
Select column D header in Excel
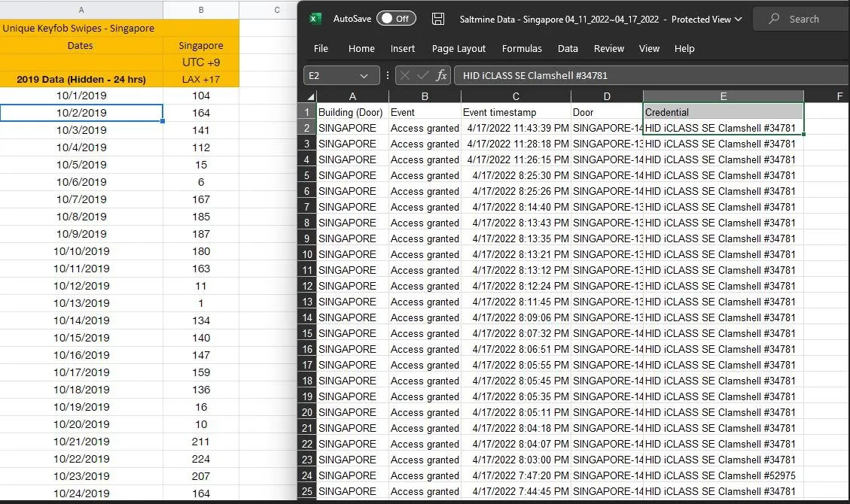pyautogui.click(x=607, y=96)
